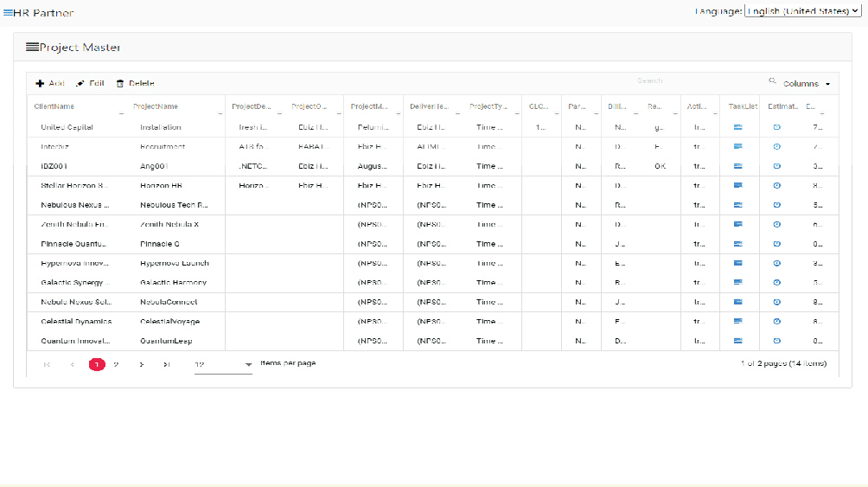This screenshot has width=868, height=487.
Task: Open TaskList icon for United Capital row
Action: point(738,127)
